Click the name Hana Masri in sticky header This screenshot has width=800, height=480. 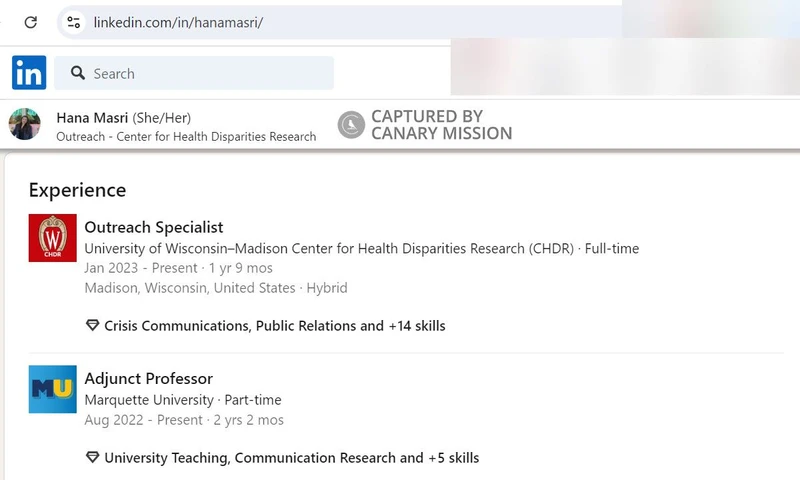(92, 118)
